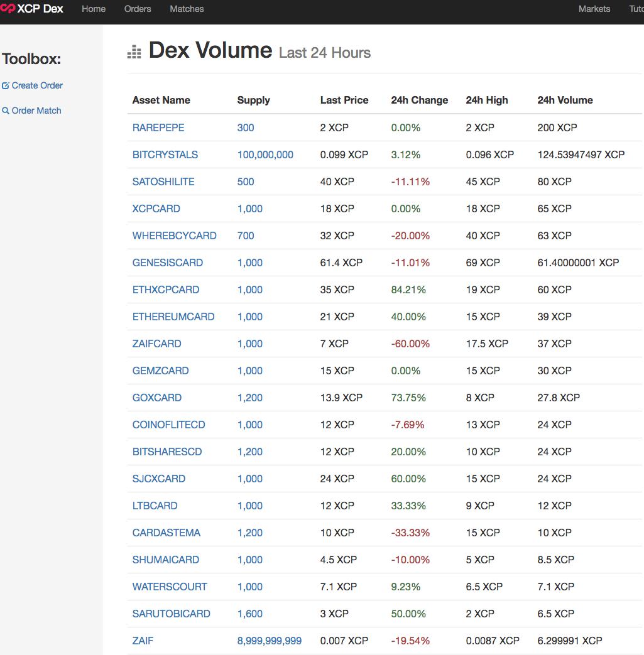Click ZAIF 24h high 0.0087 XCP
Image resolution: width=644 pixels, height=655 pixels.
point(493,641)
